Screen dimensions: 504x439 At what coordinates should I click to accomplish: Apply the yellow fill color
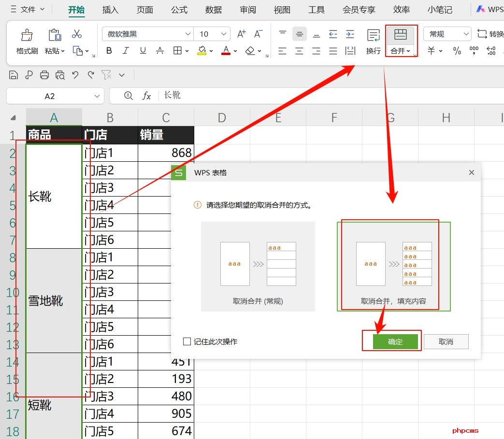pyautogui.click(x=202, y=50)
